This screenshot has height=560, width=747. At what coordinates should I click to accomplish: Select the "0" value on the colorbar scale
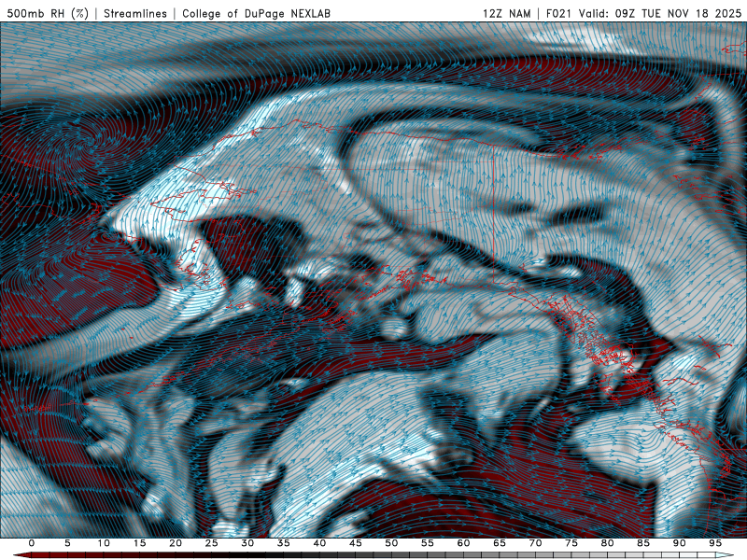[x=32, y=543]
